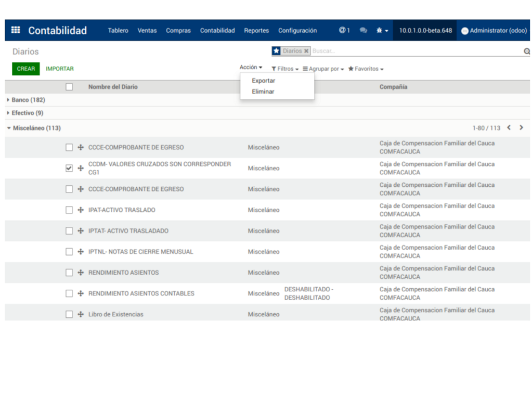Uncheck the CCDM- VALORES CRUZADOS row checkbox
Image resolution: width=532 pixels, height=399 pixels.
coord(69,168)
